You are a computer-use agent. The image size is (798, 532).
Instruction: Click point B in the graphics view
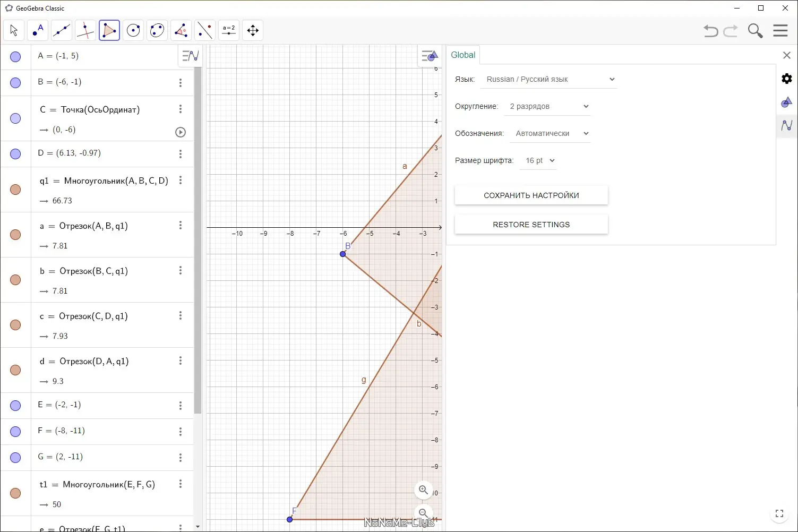tap(343, 254)
